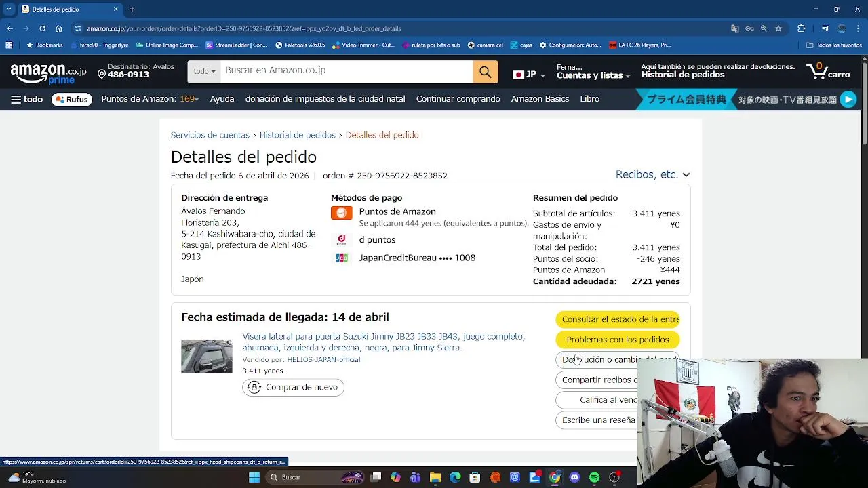Viewport: 868px width, 488px height.
Task: Click Consultar el estado de la entrega
Action: point(617,319)
